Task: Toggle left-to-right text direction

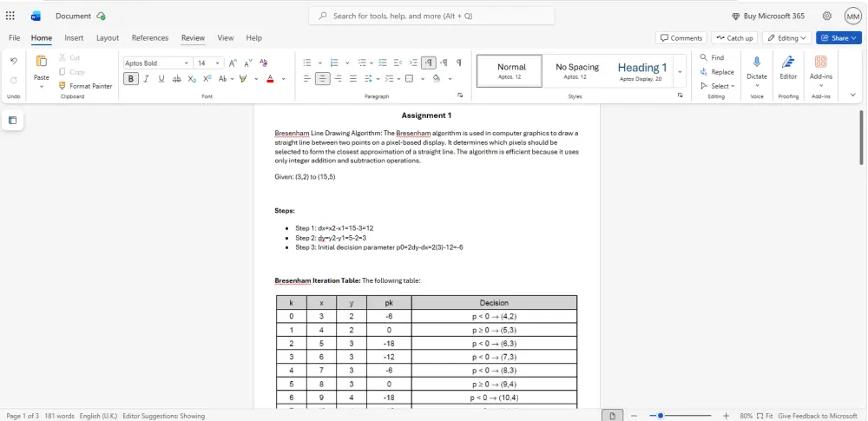Action: coord(429,62)
